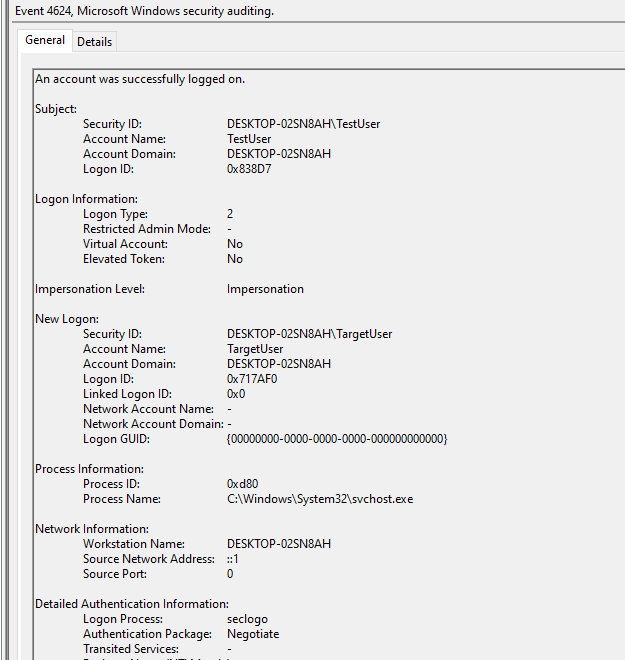This screenshot has height=660, width=625.
Task: Click the New Logon ID value 0x717AF0
Action: [x=252, y=379]
